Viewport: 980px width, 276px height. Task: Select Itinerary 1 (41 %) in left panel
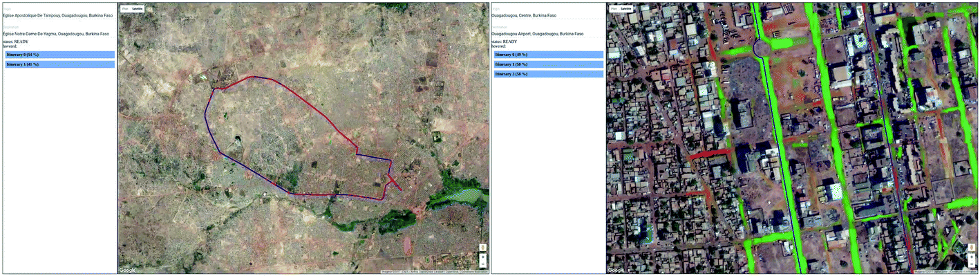coord(59,64)
